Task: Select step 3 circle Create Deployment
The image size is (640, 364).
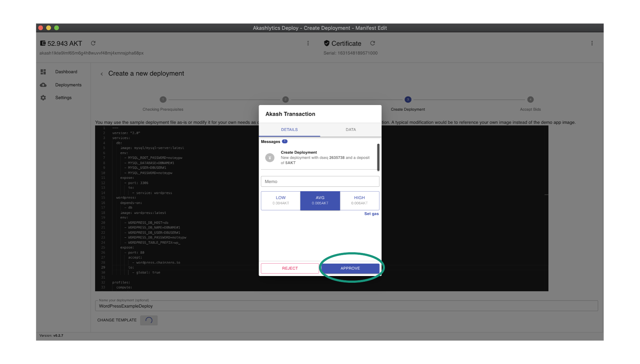Action: click(x=408, y=100)
